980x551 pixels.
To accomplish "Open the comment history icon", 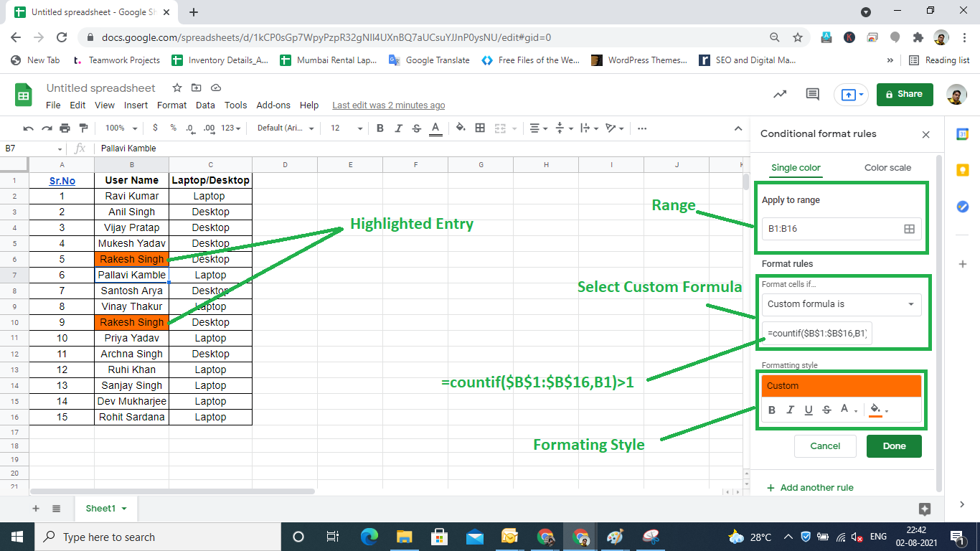I will coord(812,94).
